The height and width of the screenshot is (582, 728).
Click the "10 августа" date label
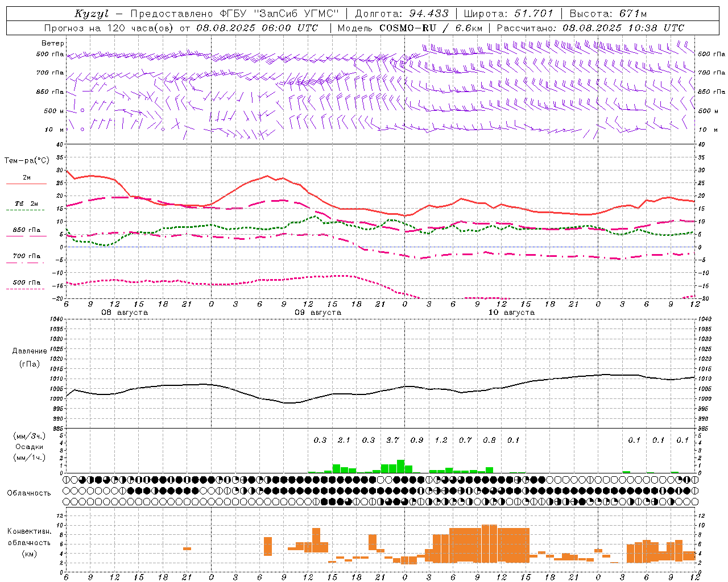tap(511, 313)
